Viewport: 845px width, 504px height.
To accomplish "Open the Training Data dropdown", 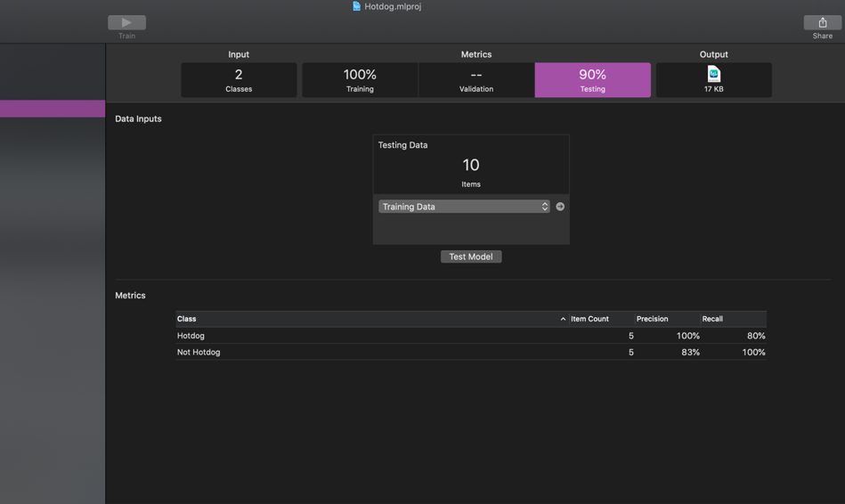I will point(464,207).
